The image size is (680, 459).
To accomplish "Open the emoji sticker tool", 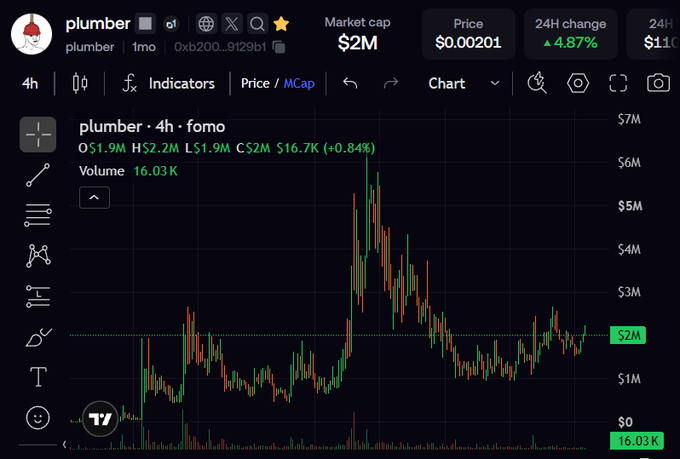I will tap(38, 418).
